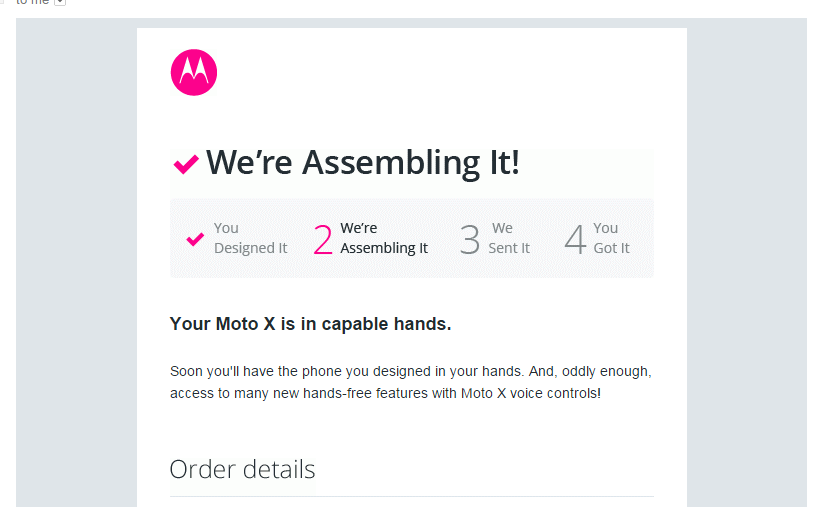
Task: Select the gray step number 3
Action: (x=469, y=240)
